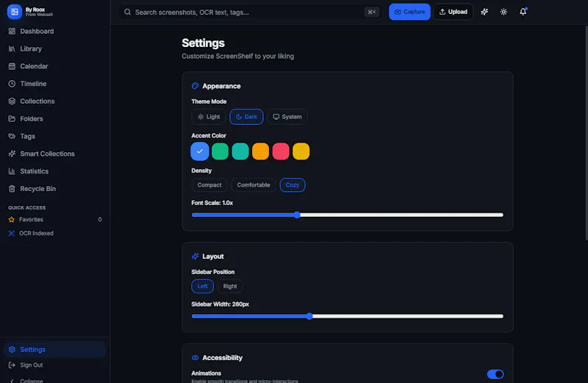The image size is (588, 383).
Task: Click the Font Scale slider handle
Action: (297, 215)
